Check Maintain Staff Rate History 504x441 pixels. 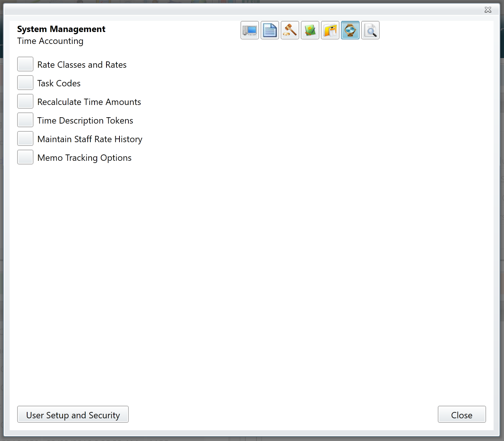[25, 138]
